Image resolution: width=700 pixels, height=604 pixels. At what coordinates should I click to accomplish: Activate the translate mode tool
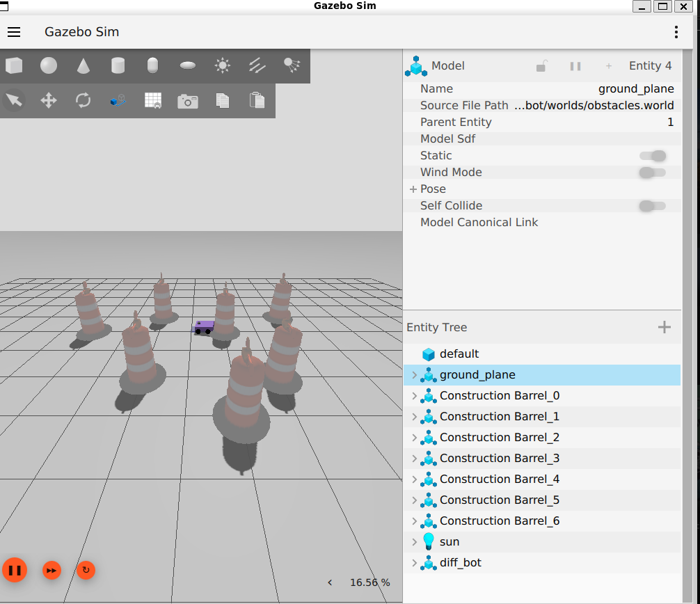pyautogui.click(x=49, y=100)
